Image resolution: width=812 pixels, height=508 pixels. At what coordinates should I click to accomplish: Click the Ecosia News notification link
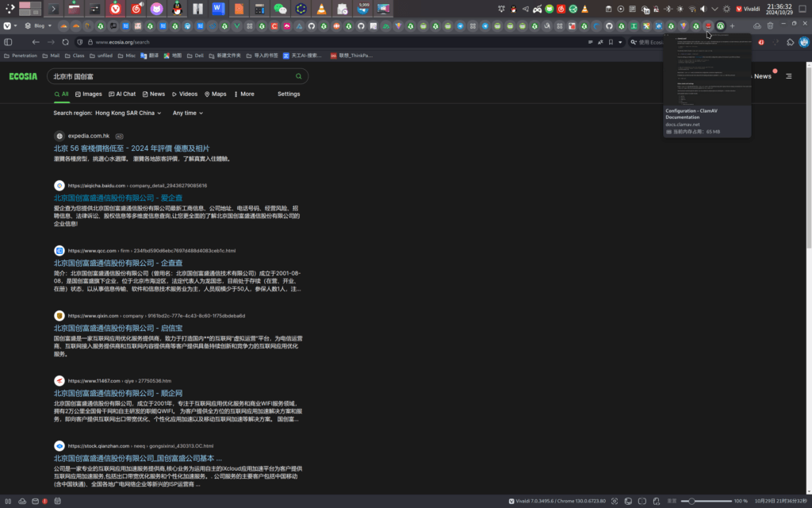(762, 76)
